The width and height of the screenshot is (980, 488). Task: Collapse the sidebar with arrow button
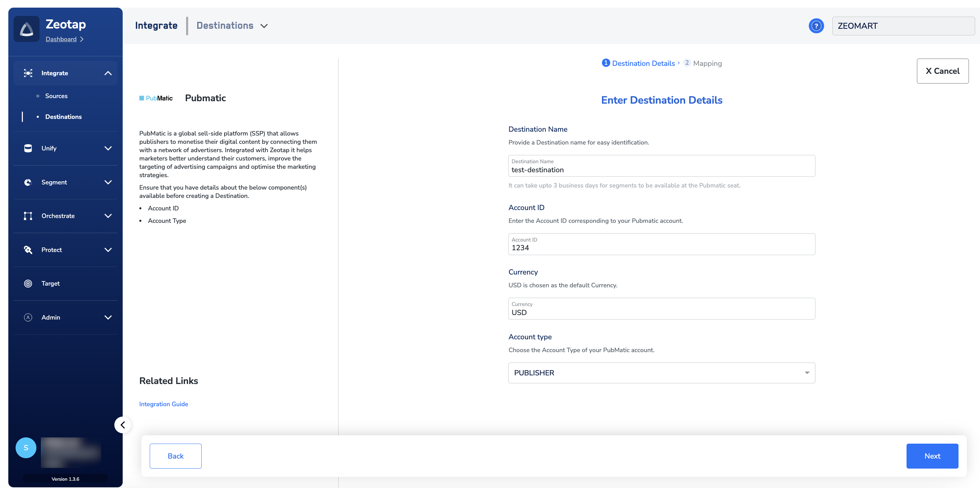pos(123,425)
